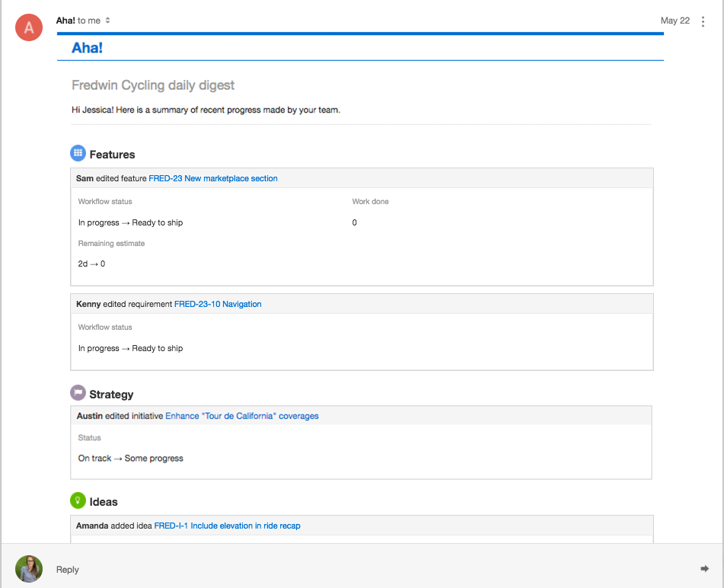Click the red Aha! sender avatar

click(29, 27)
